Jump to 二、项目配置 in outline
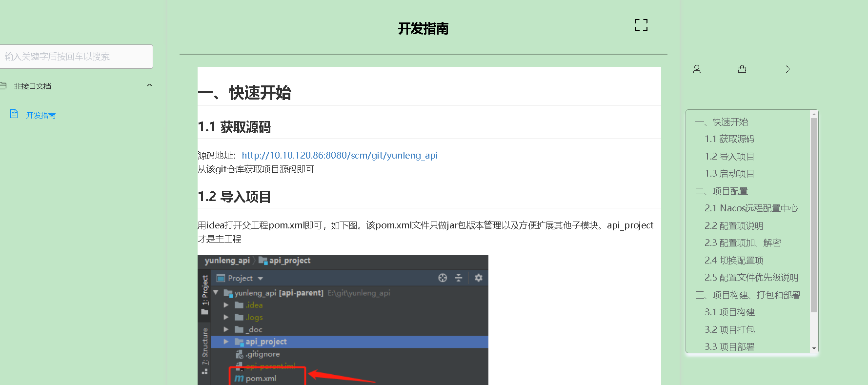This screenshot has height=385, width=868. [x=722, y=191]
